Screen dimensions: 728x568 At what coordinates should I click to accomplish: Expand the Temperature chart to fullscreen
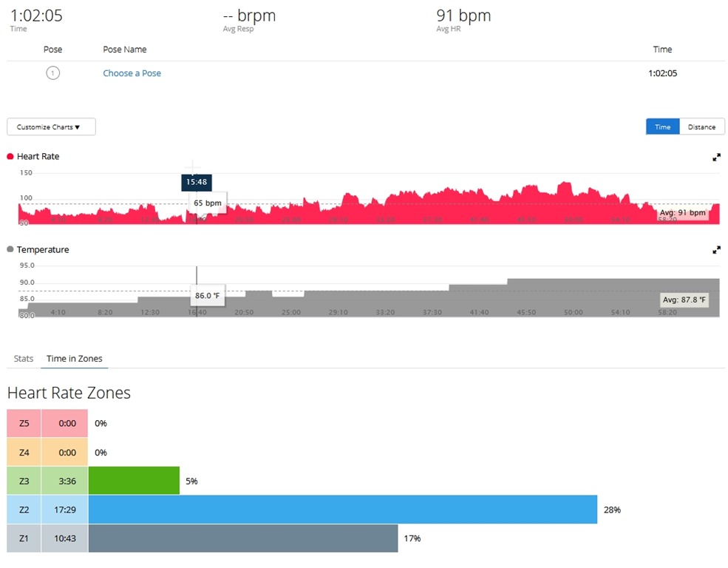716,250
